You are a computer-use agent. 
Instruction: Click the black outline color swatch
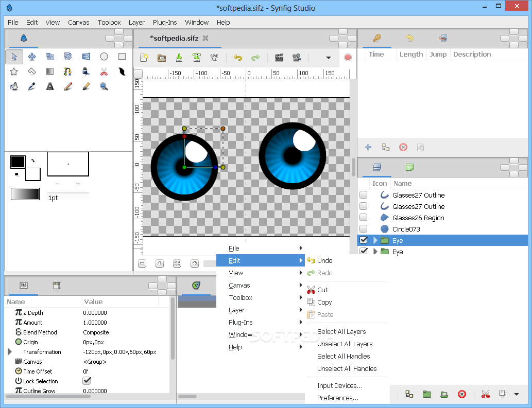18,162
